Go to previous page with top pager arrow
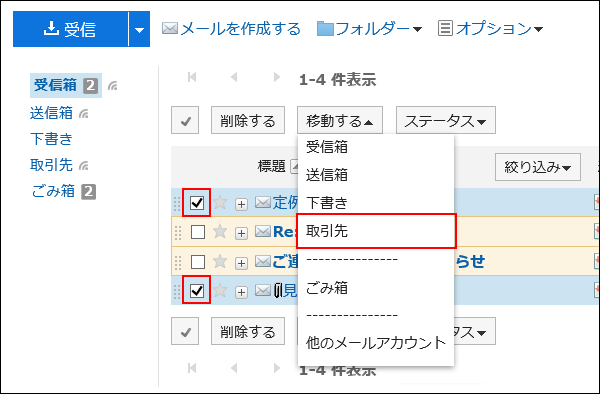Viewport: 600px width, 394px height. (234, 77)
